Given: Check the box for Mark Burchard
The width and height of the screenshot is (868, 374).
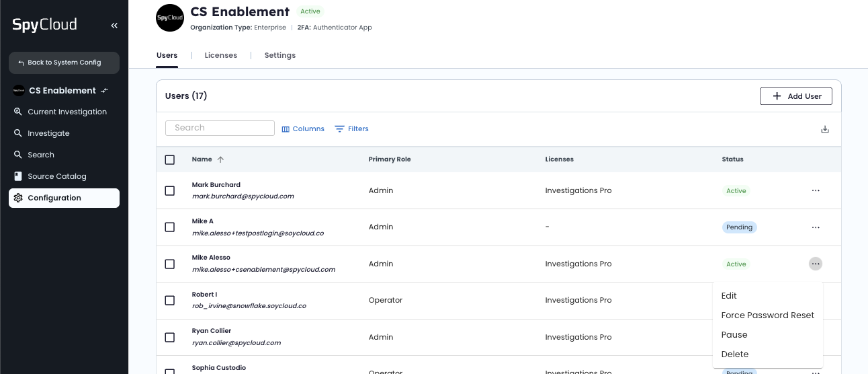Looking at the screenshot, I should (x=169, y=190).
